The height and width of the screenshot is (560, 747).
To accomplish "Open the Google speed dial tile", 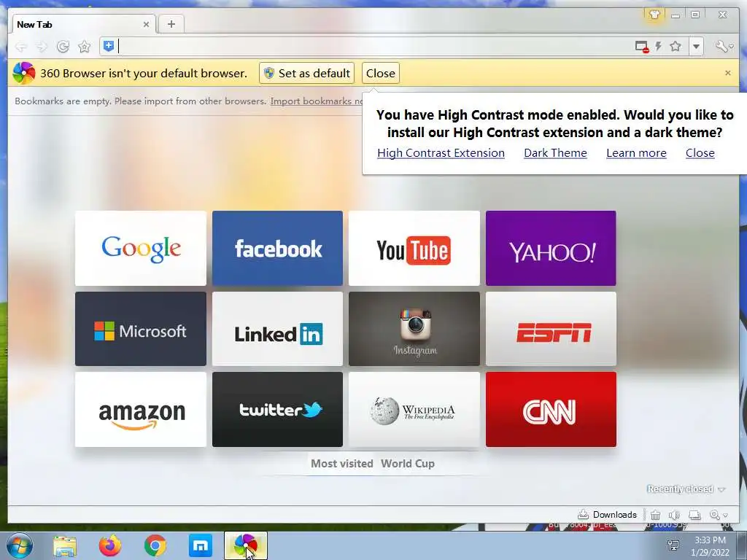I will pos(141,248).
